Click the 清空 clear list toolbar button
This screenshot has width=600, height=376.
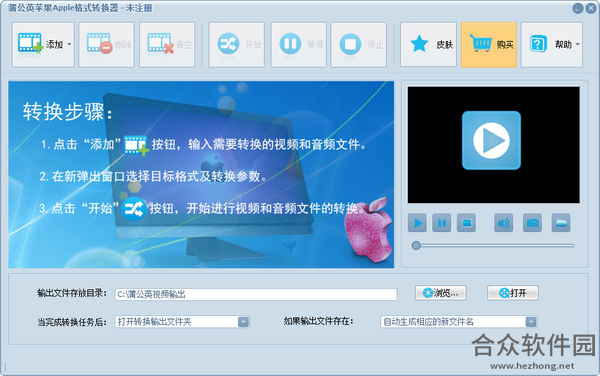click(x=167, y=45)
